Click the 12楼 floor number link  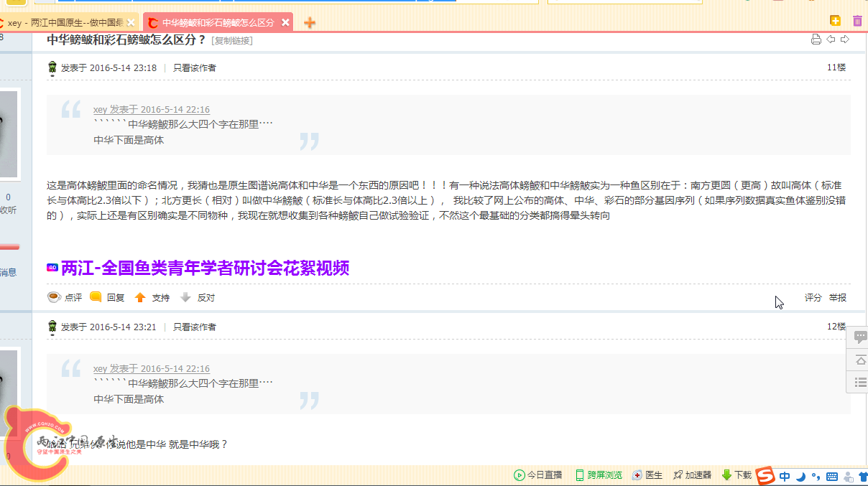pyautogui.click(x=836, y=327)
